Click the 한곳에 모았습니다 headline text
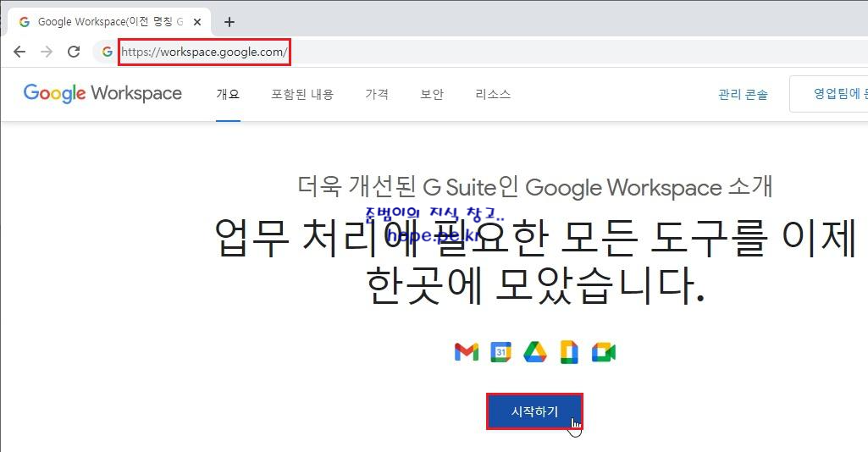The width and height of the screenshot is (868, 452). pos(535,285)
